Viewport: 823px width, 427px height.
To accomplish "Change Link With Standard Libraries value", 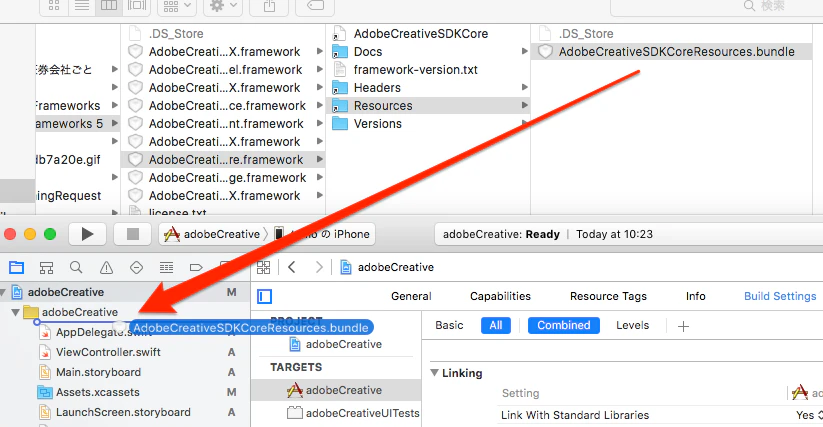I will (x=809, y=415).
